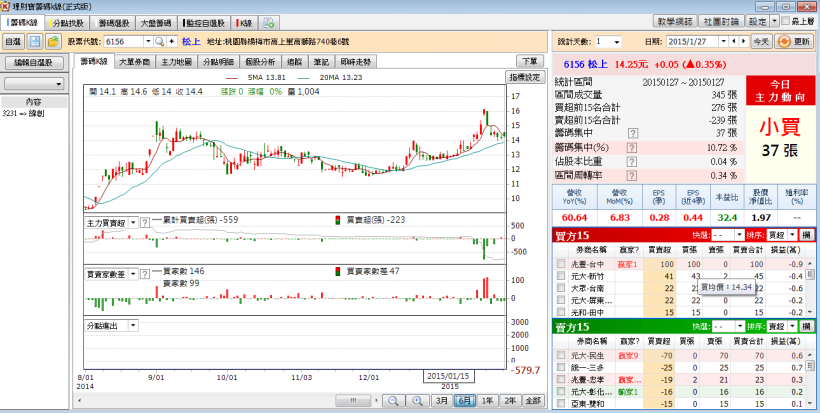Click help icon next to 籌碼集中 (張)

(632, 133)
